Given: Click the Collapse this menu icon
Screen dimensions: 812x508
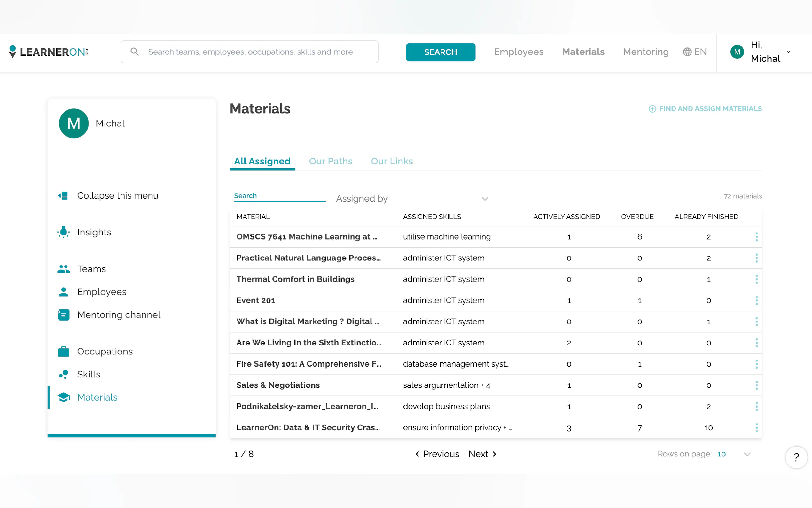Looking at the screenshot, I should 63,195.
